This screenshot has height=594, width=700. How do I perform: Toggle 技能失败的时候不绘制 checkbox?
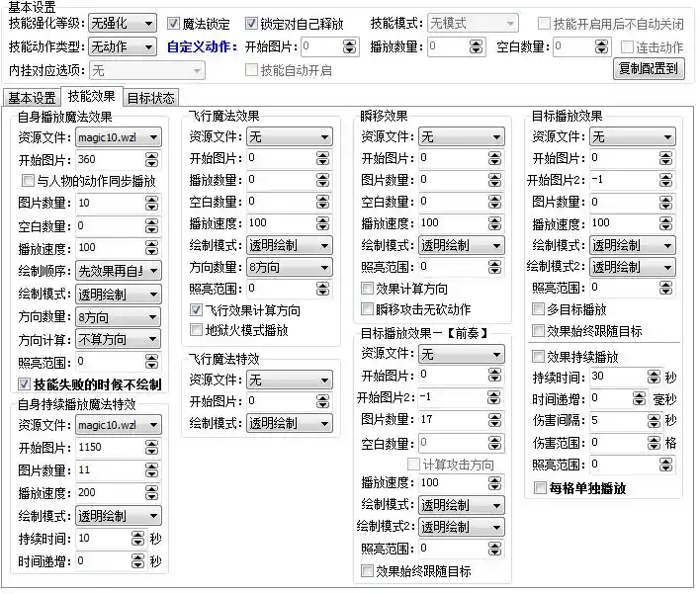tap(24, 383)
